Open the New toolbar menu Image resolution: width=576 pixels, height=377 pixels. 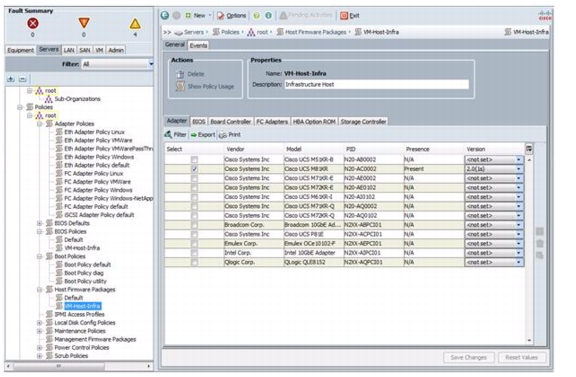pos(198,15)
